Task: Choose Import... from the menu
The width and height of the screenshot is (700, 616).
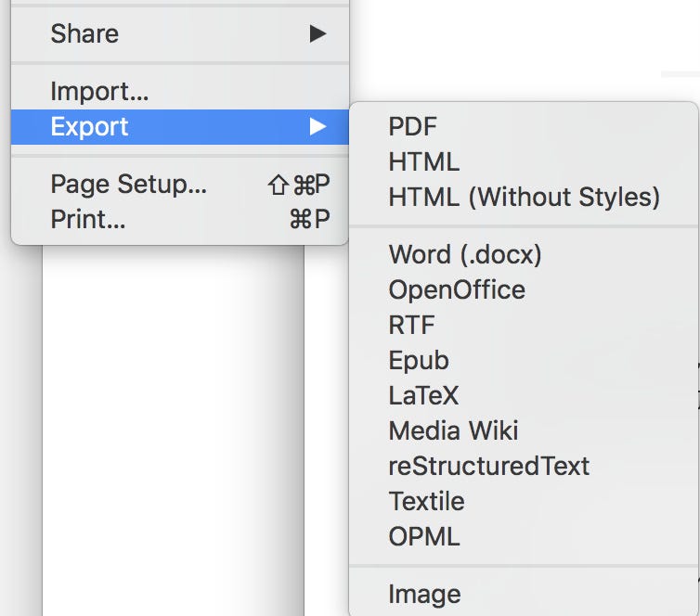Action: tap(179, 92)
